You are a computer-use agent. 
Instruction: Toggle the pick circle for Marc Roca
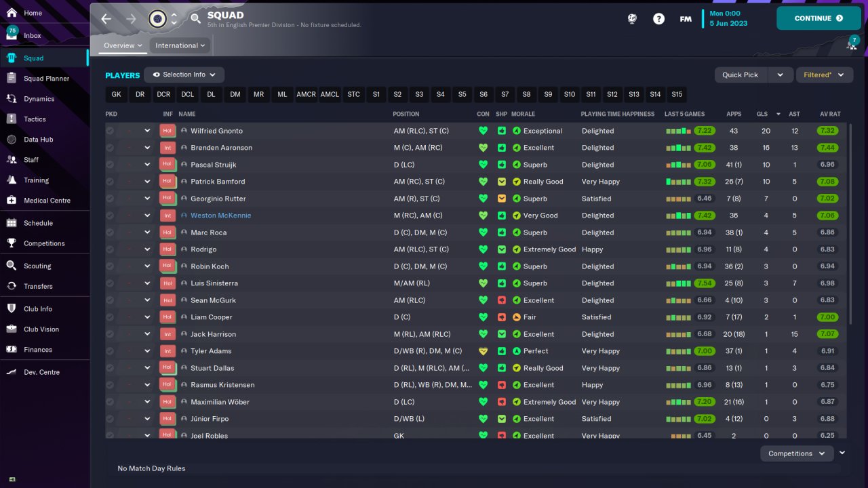pos(110,232)
